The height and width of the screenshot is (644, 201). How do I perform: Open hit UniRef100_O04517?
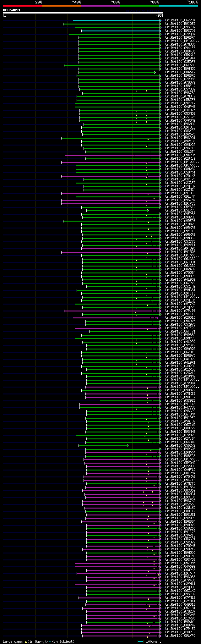(x=180, y=72)
